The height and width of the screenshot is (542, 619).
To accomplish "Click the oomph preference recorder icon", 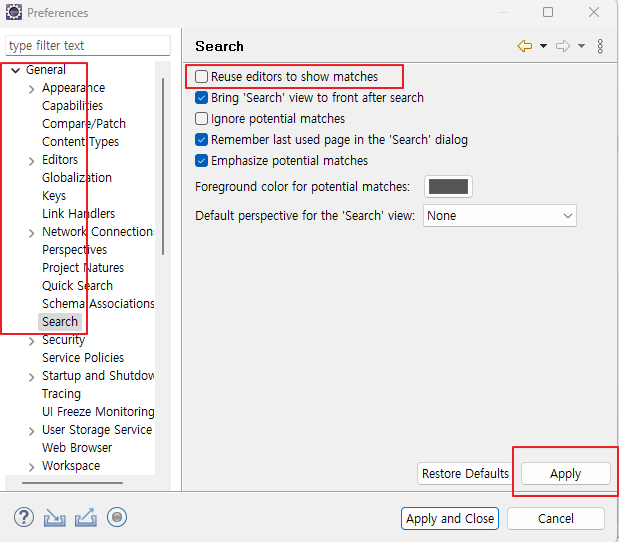I will (x=117, y=517).
